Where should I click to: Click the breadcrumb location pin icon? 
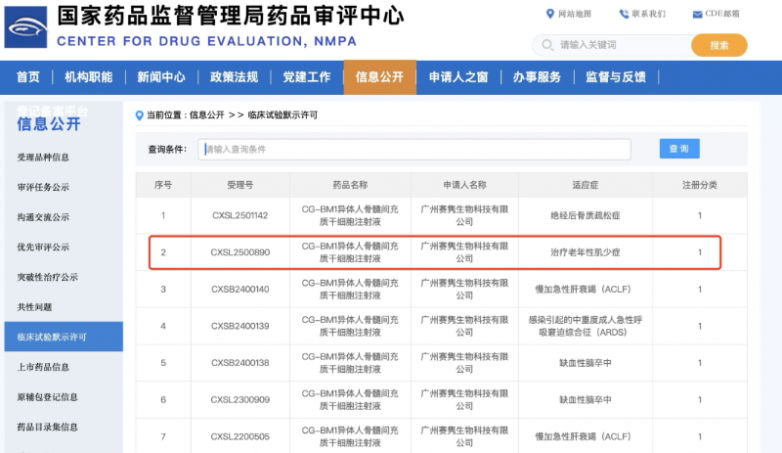[139, 115]
